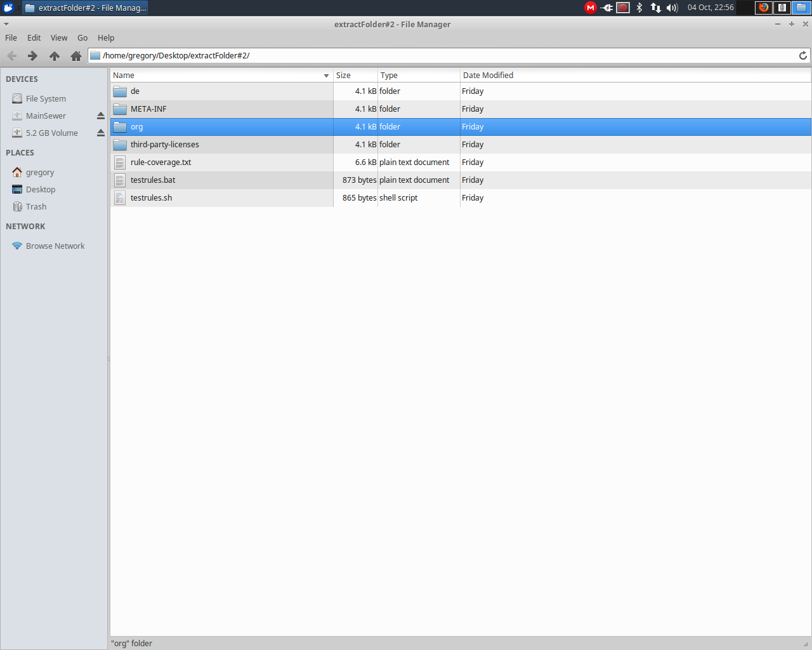This screenshot has width=812, height=650.
Task: Open File System in the sidebar
Action: [46, 99]
